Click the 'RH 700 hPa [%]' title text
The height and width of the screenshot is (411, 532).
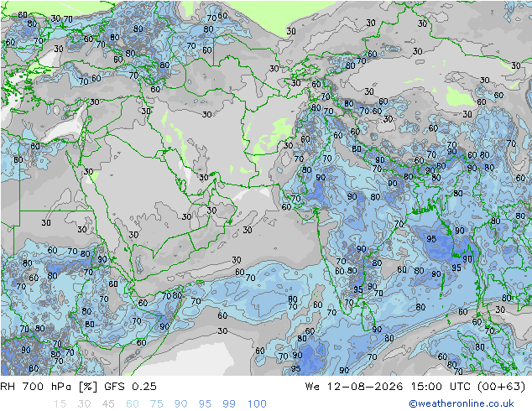click(x=50, y=387)
